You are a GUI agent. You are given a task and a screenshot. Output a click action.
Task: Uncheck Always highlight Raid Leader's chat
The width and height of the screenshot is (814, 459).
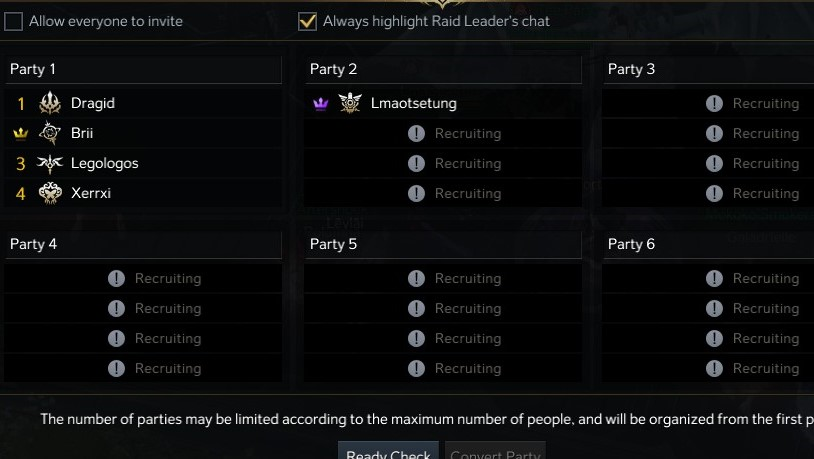[x=308, y=21]
